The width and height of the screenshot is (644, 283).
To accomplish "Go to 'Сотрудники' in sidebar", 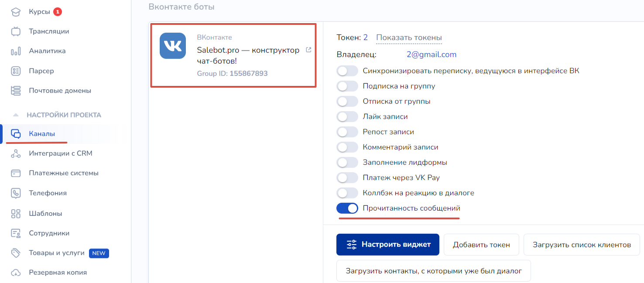I will click(x=49, y=233).
